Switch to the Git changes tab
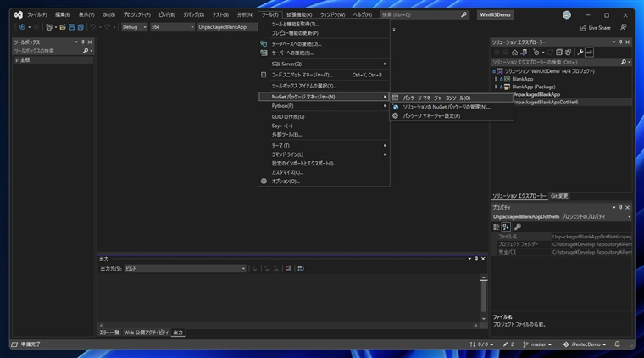The height and width of the screenshot is (358, 644). [559, 196]
